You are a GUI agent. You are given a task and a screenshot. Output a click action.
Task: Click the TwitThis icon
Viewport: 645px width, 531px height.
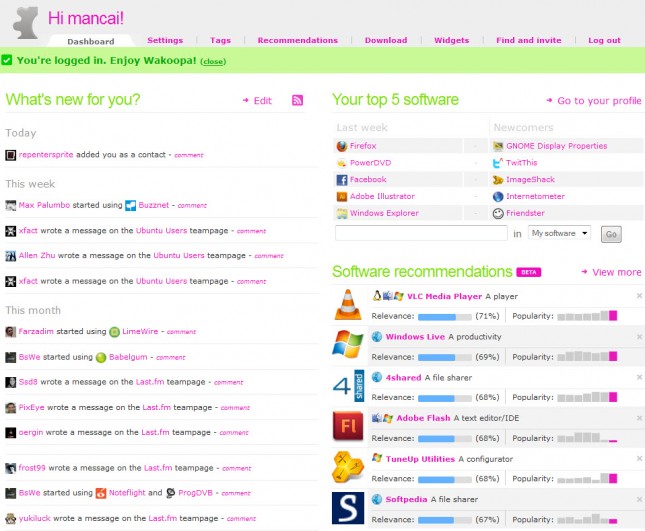click(x=498, y=163)
